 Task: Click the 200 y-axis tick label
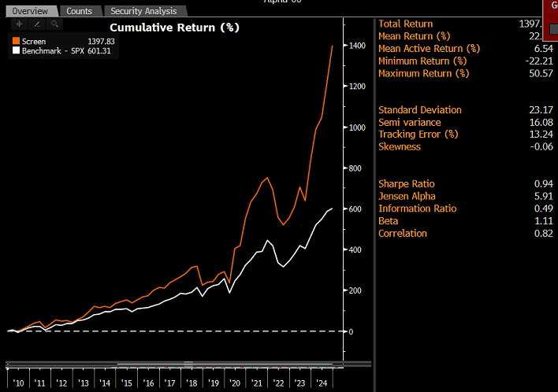355,290
